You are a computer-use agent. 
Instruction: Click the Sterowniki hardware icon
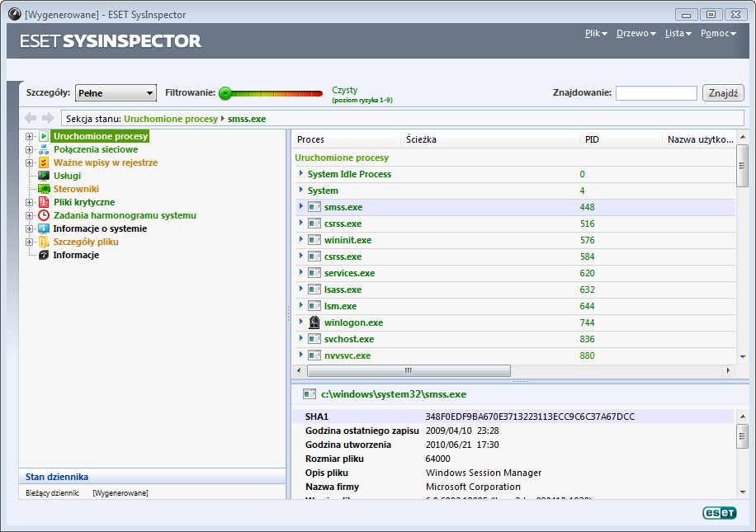pyautogui.click(x=44, y=189)
